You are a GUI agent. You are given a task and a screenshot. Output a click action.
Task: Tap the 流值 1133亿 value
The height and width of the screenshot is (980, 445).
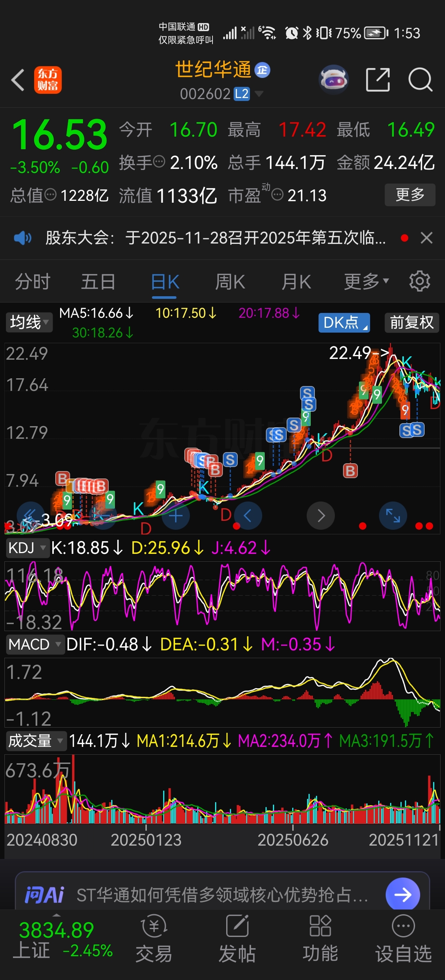168,196
